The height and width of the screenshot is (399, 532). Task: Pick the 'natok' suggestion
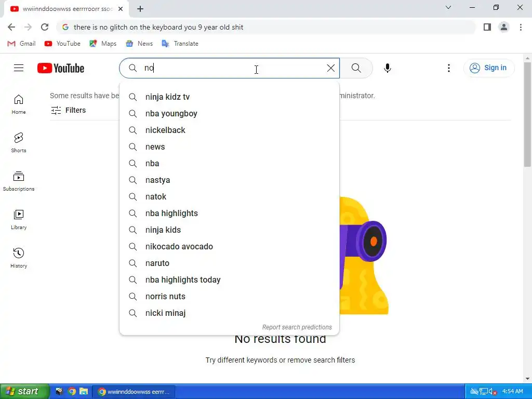click(x=229, y=197)
